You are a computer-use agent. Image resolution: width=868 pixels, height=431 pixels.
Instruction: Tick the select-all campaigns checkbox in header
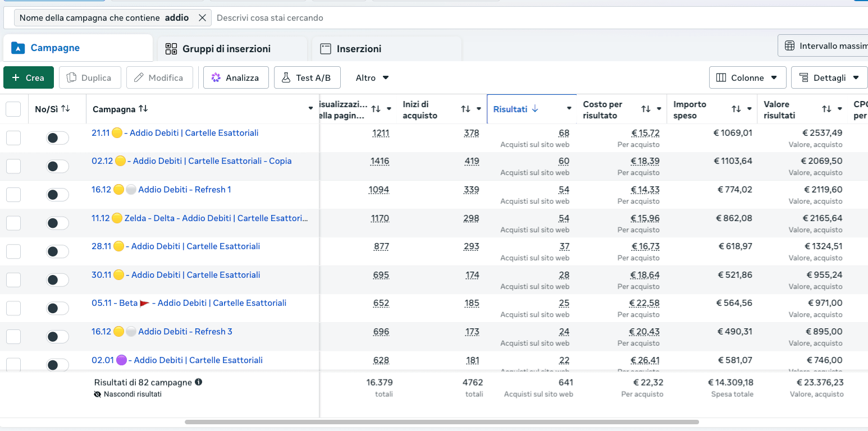(x=13, y=109)
